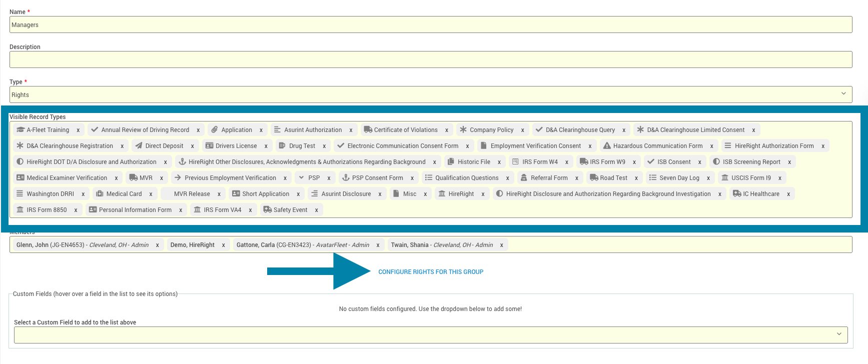Click the Name field containing Managers
Screen dimensions: 868x364
[x=430, y=25]
